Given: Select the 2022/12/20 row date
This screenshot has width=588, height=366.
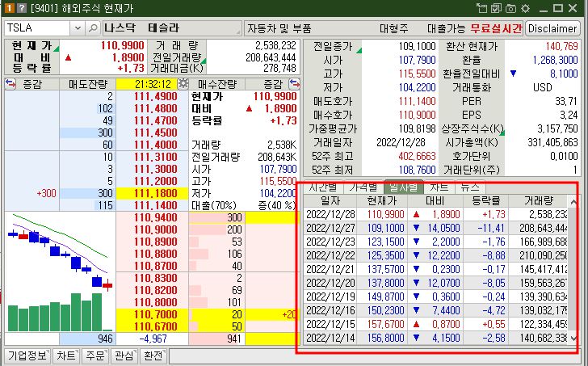Looking at the screenshot, I should click(x=330, y=283).
